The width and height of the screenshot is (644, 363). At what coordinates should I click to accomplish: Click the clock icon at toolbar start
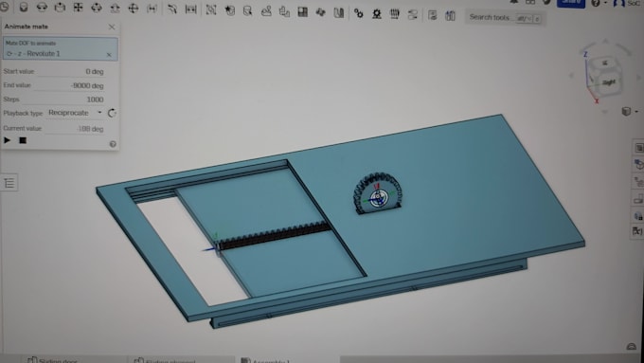(5, 7)
